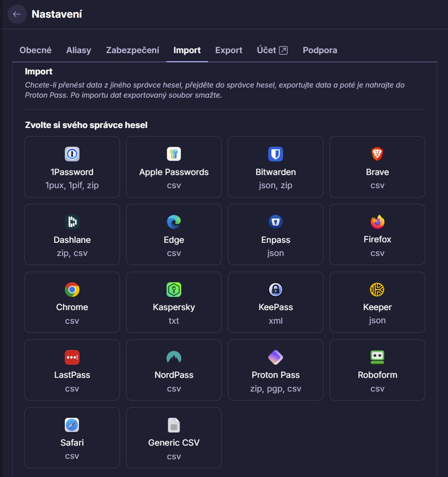This screenshot has height=477, width=448.
Task: Choose the Firefox icon for import
Action: point(377,222)
